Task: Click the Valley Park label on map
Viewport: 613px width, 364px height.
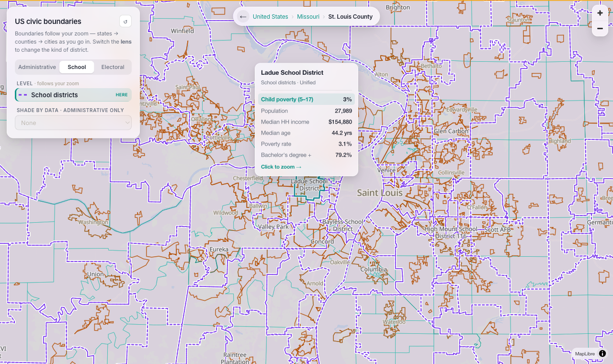Action: point(273,227)
